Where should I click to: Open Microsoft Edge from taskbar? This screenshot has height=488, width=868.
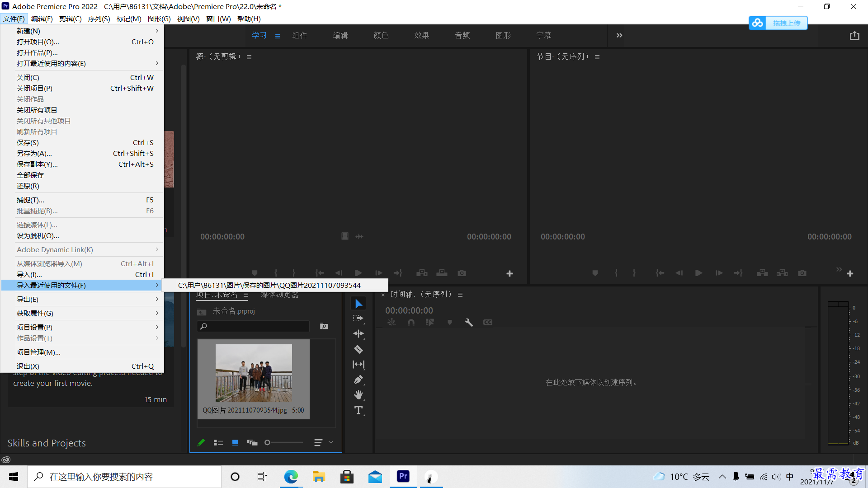click(x=291, y=477)
